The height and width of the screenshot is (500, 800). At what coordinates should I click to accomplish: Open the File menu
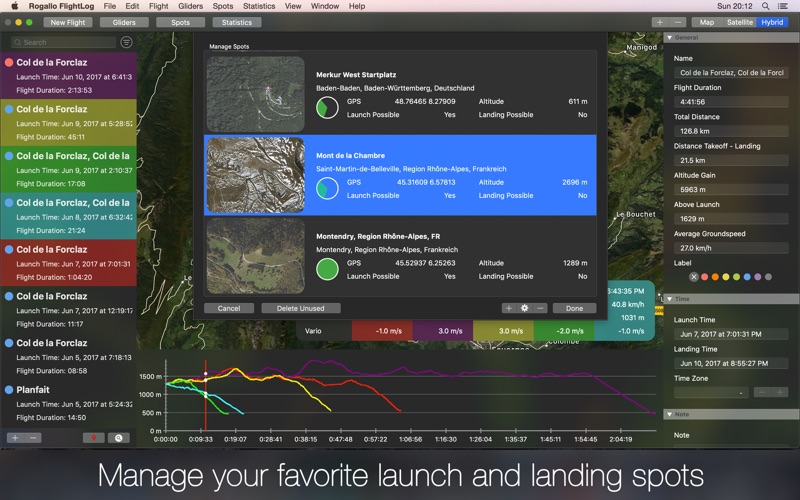[x=110, y=6]
